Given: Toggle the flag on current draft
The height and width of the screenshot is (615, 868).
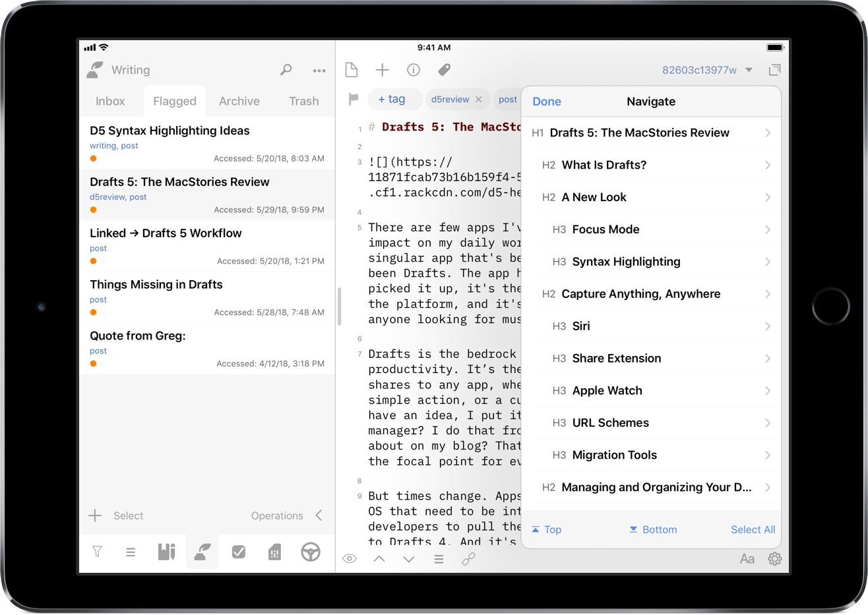Looking at the screenshot, I should click(354, 100).
